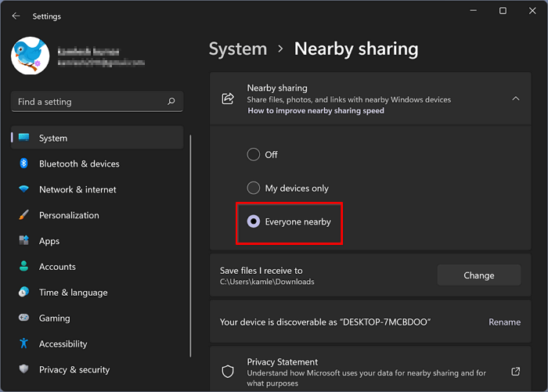
Task: Click Rename to rename the device
Action: click(x=504, y=322)
